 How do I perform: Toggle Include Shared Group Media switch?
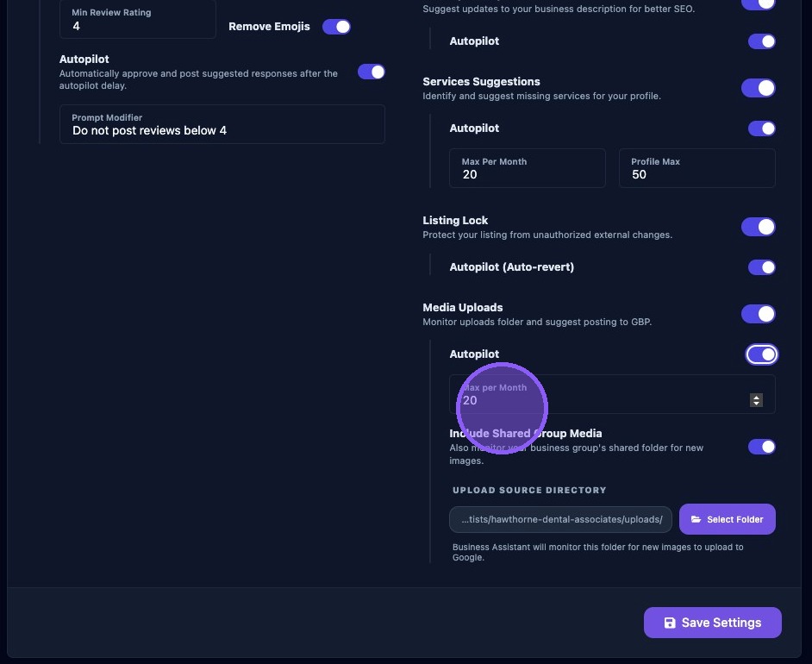pyautogui.click(x=761, y=447)
